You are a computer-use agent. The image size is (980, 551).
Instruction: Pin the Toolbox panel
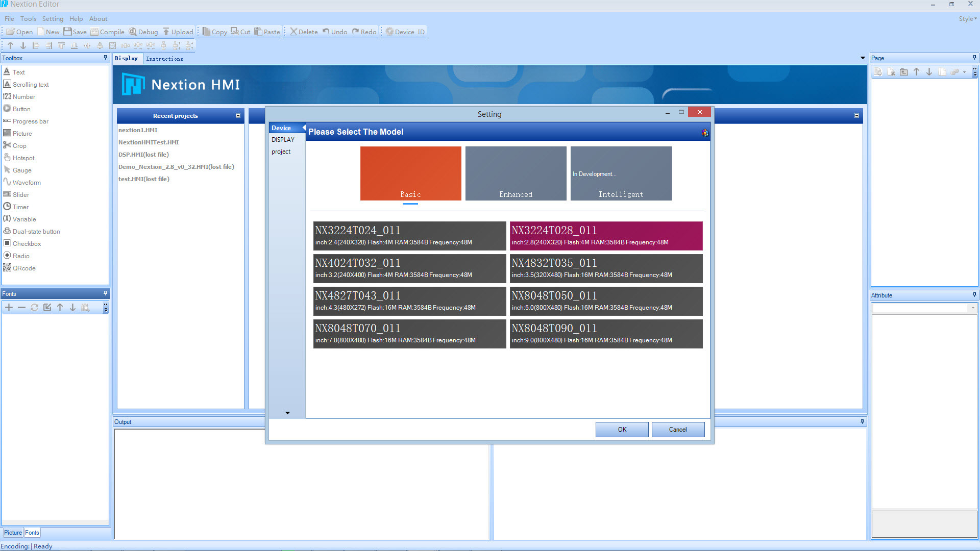(x=105, y=58)
